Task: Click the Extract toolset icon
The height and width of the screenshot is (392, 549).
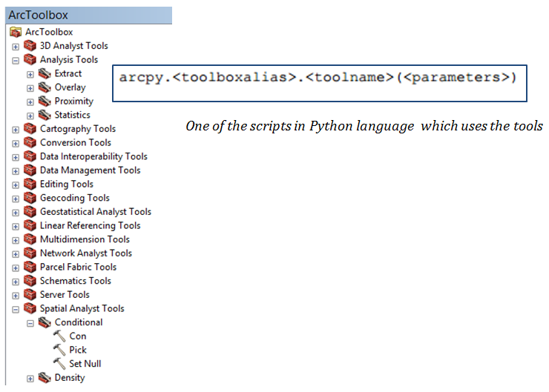Action: click(45, 73)
